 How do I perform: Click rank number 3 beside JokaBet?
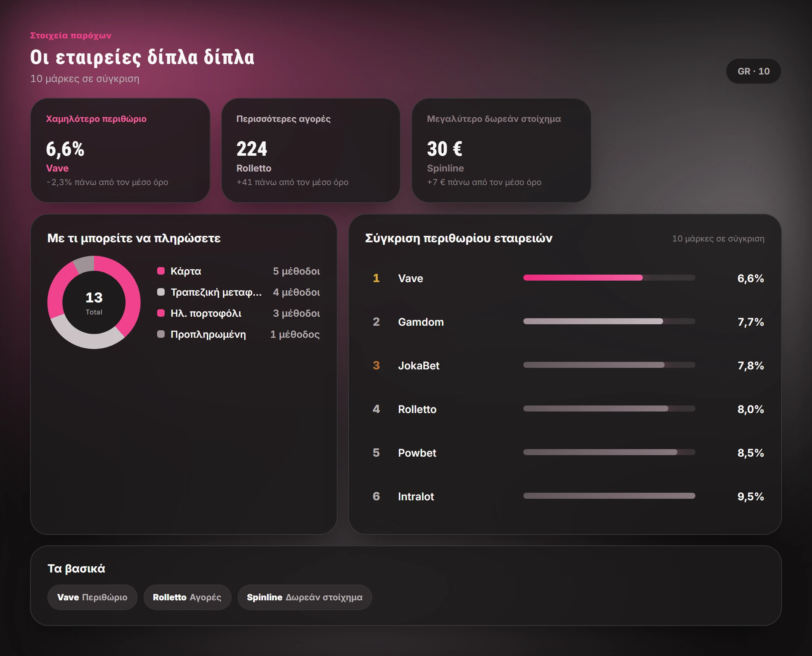click(x=376, y=365)
